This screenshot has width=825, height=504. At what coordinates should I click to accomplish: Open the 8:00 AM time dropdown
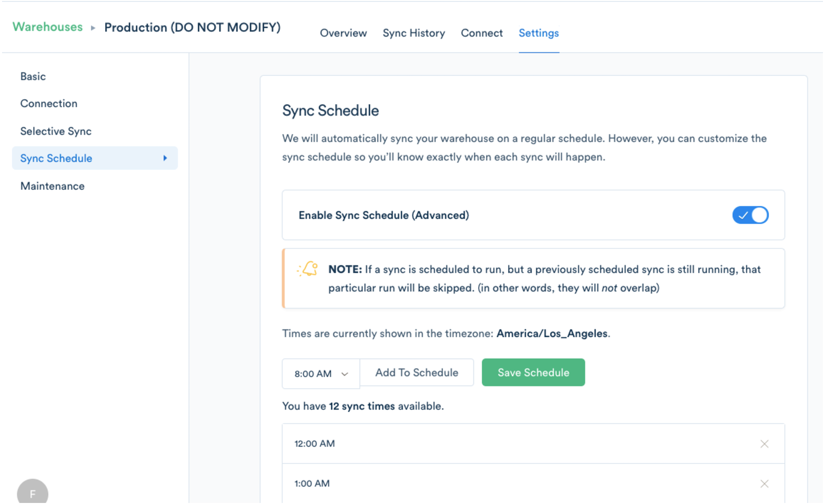320,373
